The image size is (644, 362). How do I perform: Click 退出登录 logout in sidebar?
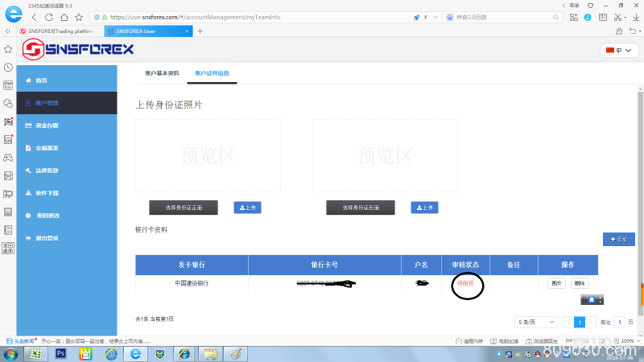tap(47, 238)
